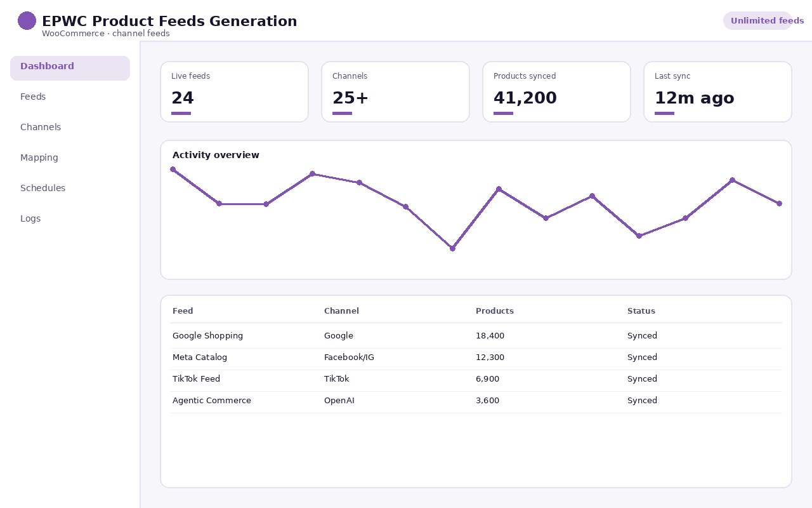Click the lowest point on activity chart
This screenshot has height=508, width=812.
(x=452, y=248)
